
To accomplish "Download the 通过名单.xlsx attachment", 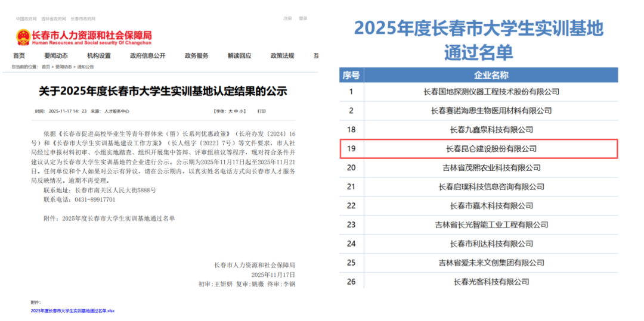I will [73, 311].
